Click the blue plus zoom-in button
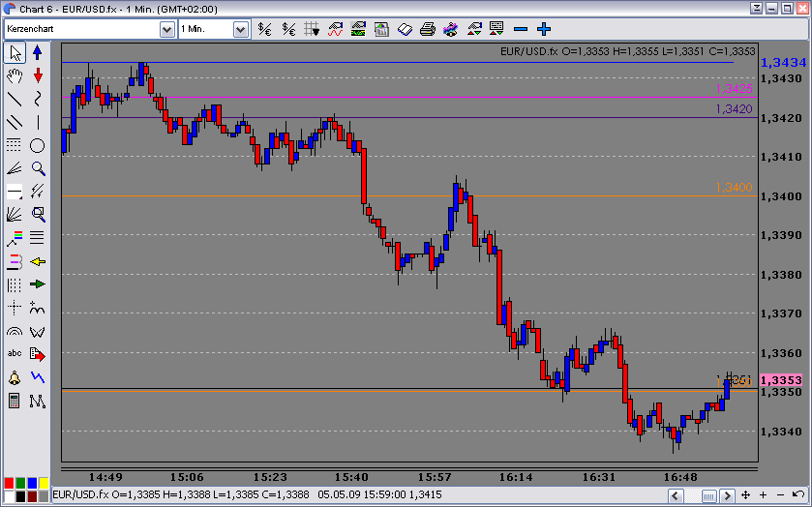812x507 pixels. tap(544, 29)
